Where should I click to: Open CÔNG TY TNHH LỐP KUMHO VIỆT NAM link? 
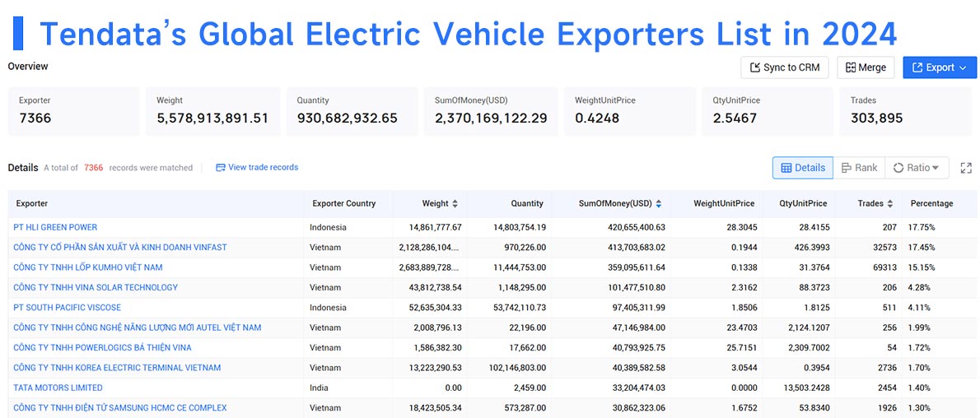88,267
